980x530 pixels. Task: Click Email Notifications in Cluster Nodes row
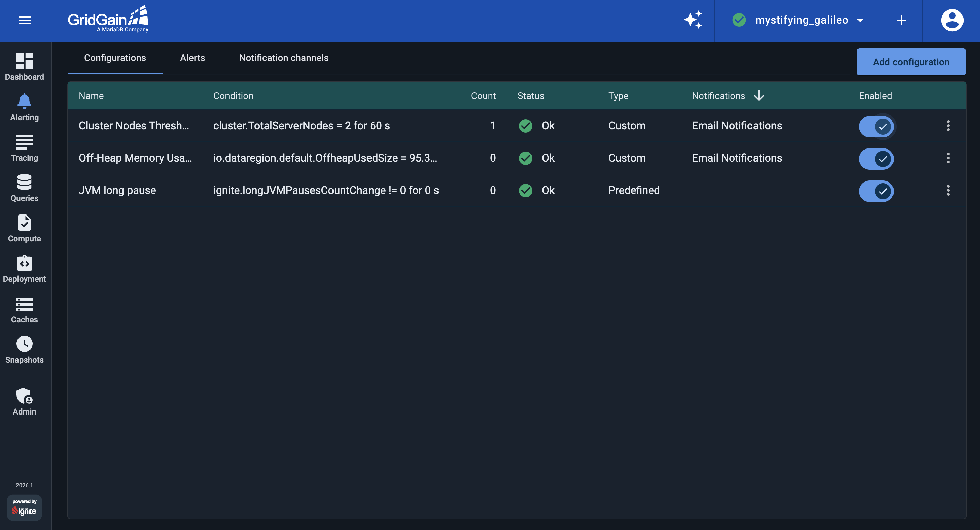737,126
